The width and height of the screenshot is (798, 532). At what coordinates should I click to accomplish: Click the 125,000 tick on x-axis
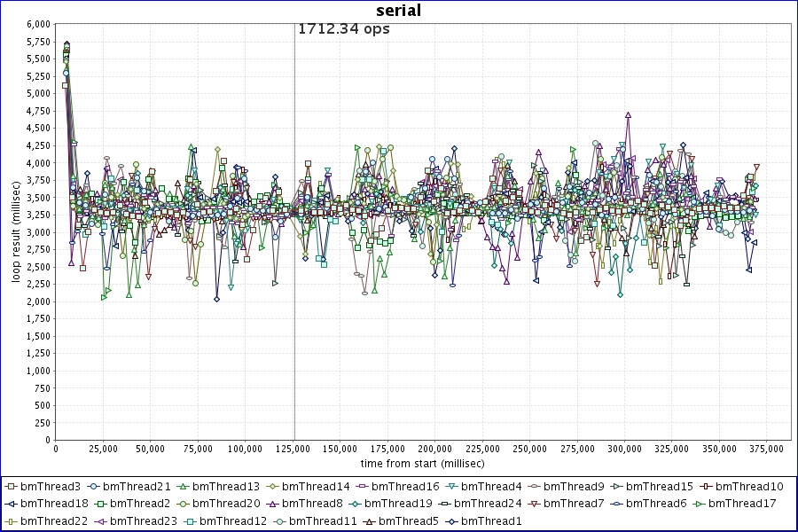pos(294,449)
